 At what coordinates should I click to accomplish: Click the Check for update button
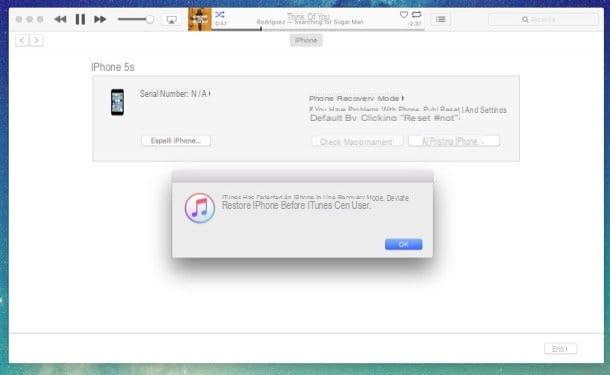[x=357, y=141]
